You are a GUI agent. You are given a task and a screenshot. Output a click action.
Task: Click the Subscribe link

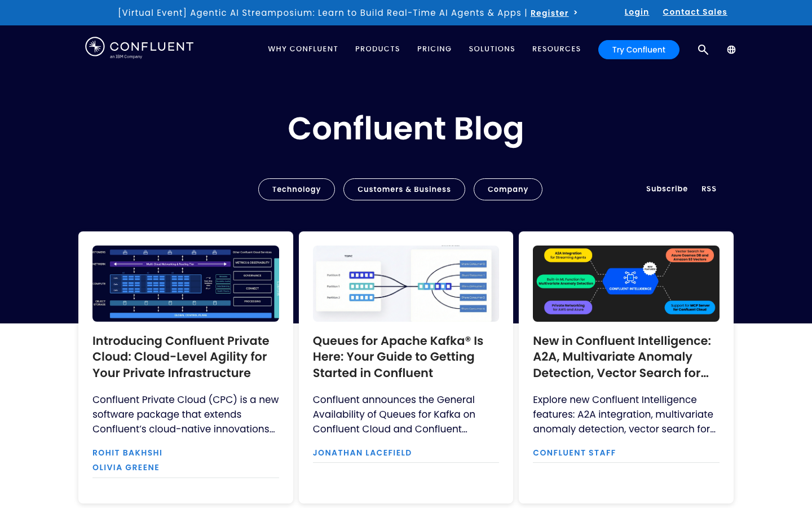667,189
